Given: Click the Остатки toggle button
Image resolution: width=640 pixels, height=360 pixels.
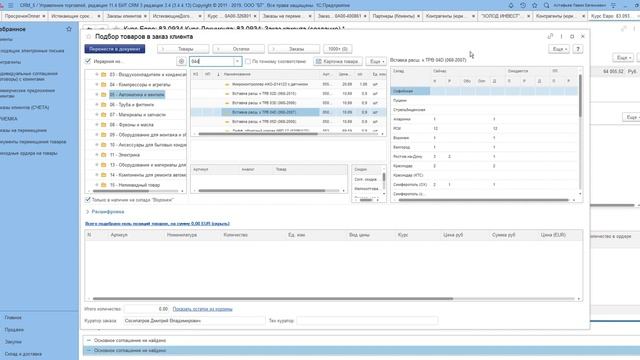Looking at the screenshot, I should [238, 49].
